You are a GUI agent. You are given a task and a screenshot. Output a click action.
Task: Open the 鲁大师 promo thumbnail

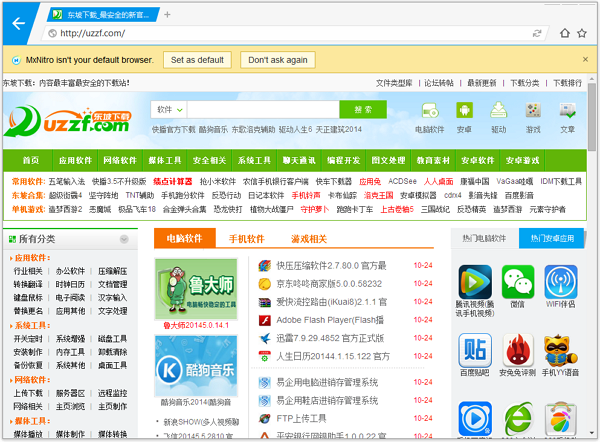(x=196, y=289)
